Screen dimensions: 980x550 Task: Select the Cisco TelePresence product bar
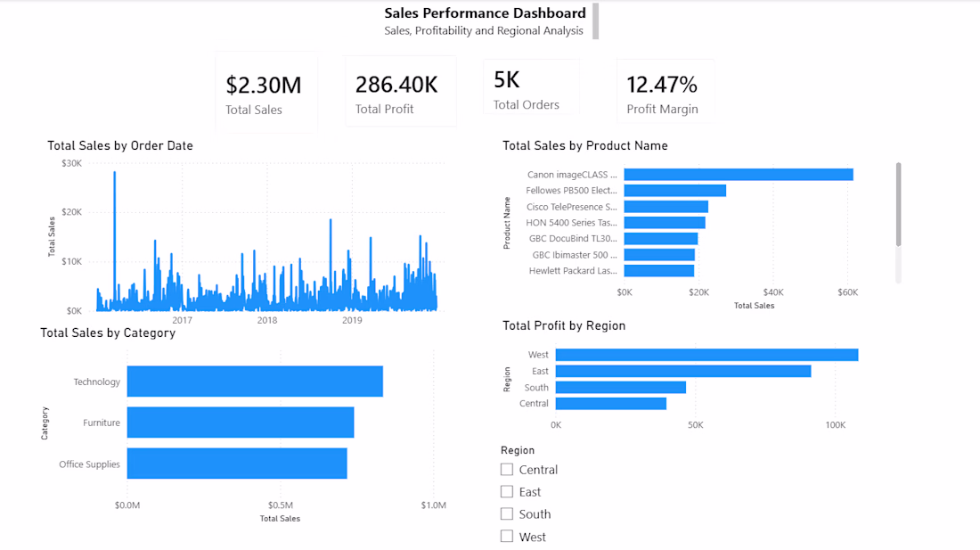[x=666, y=206]
